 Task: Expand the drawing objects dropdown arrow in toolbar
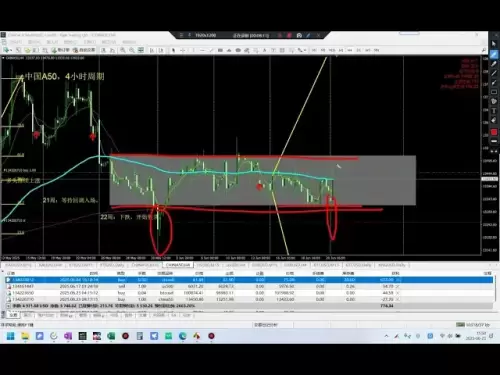click(305, 50)
